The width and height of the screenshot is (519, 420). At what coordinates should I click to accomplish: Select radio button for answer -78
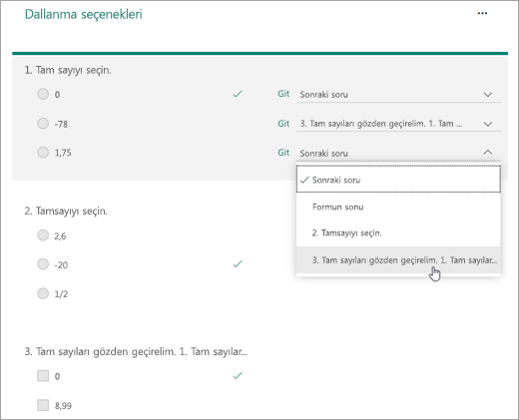[43, 123]
